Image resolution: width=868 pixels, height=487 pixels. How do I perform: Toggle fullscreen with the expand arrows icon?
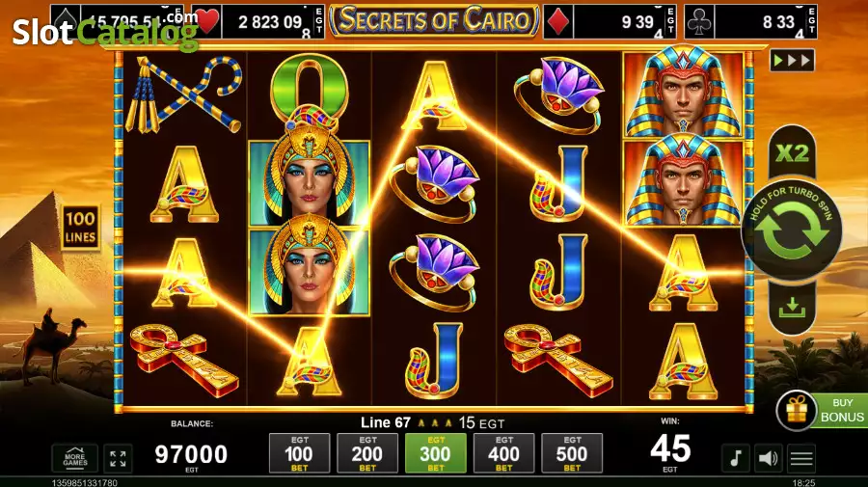(118, 458)
